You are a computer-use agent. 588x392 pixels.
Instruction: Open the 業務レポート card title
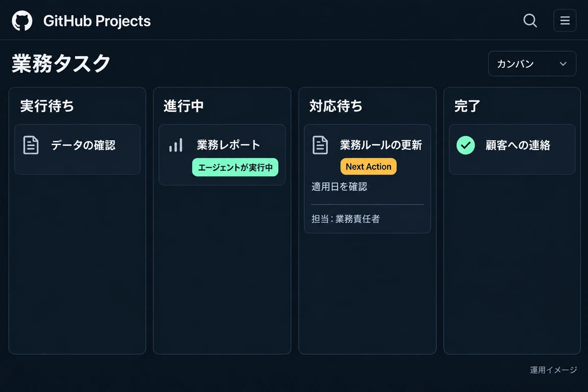tap(228, 145)
